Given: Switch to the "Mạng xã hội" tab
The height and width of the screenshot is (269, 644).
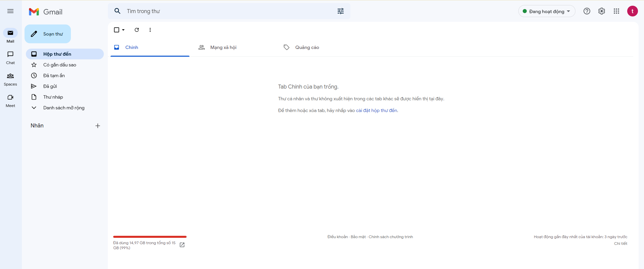Looking at the screenshot, I should coord(223,47).
